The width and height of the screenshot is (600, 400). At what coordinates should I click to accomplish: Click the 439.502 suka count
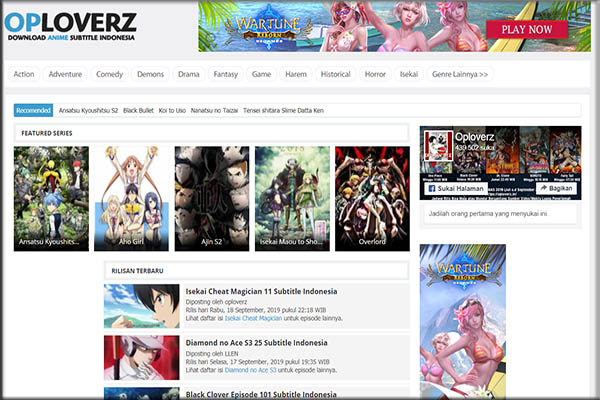click(x=474, y=147)
